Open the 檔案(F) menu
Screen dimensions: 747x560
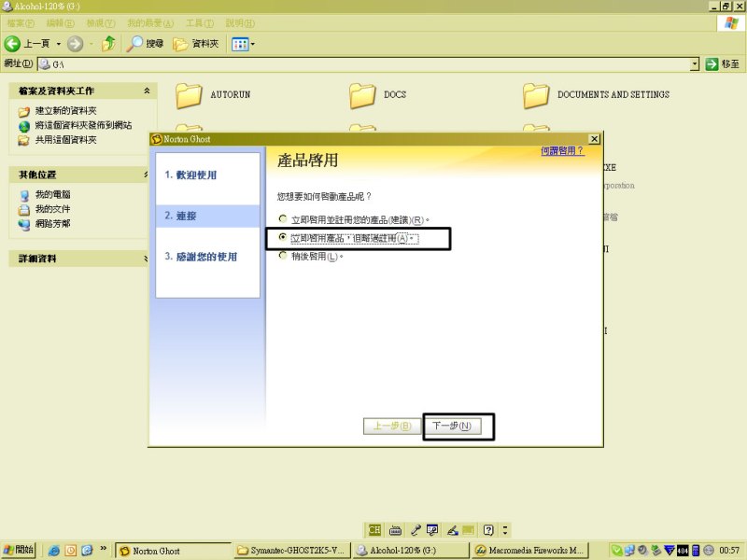[21, 22]
